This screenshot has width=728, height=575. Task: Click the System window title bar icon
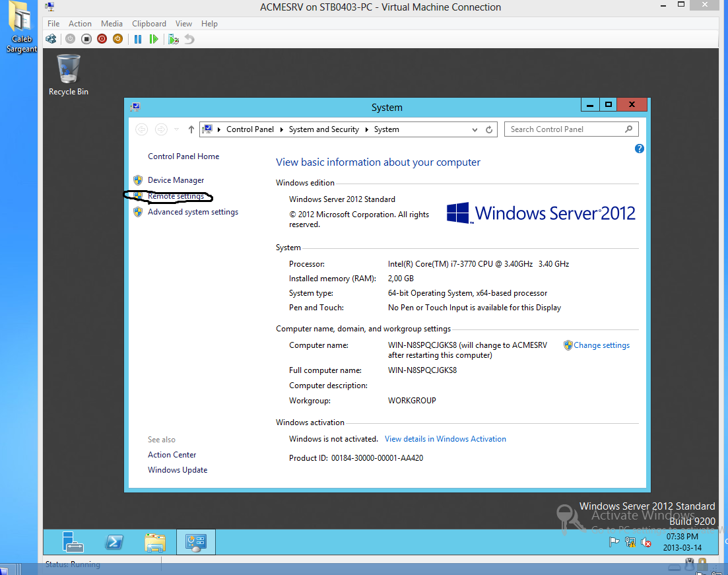[x=135, y=108]
